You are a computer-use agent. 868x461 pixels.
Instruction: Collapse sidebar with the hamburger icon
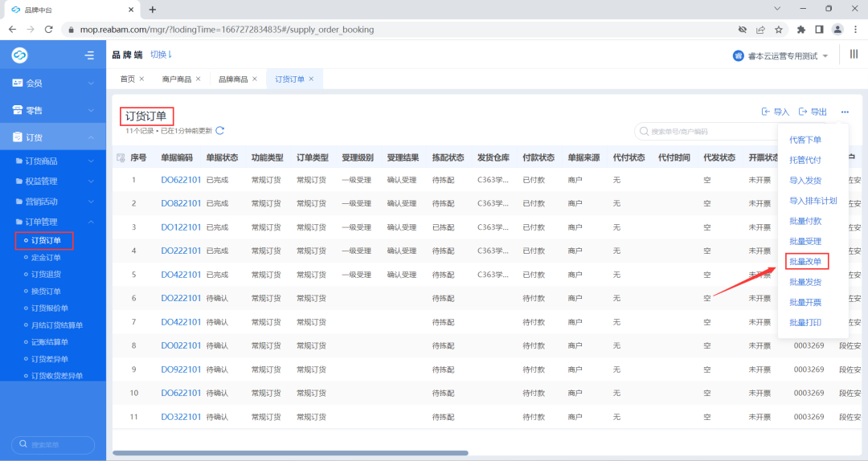tap(89, 55)
